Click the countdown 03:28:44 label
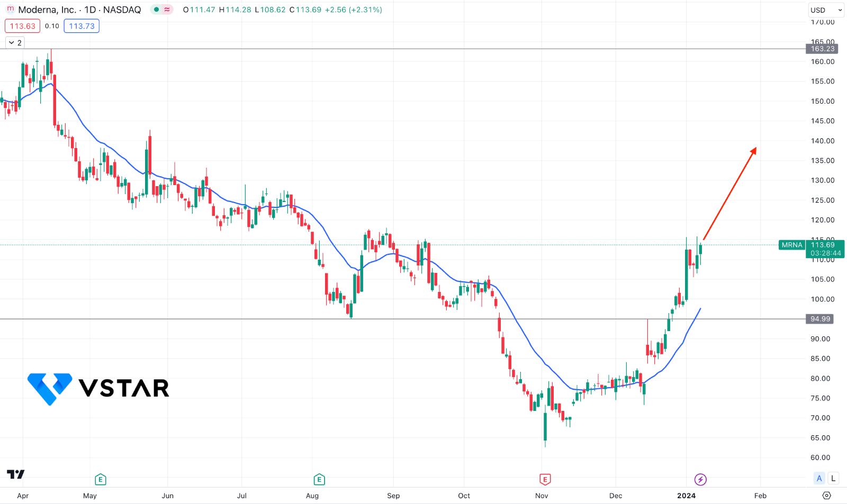The height and width of the screenshot is (504, 847). pos(826,253)
